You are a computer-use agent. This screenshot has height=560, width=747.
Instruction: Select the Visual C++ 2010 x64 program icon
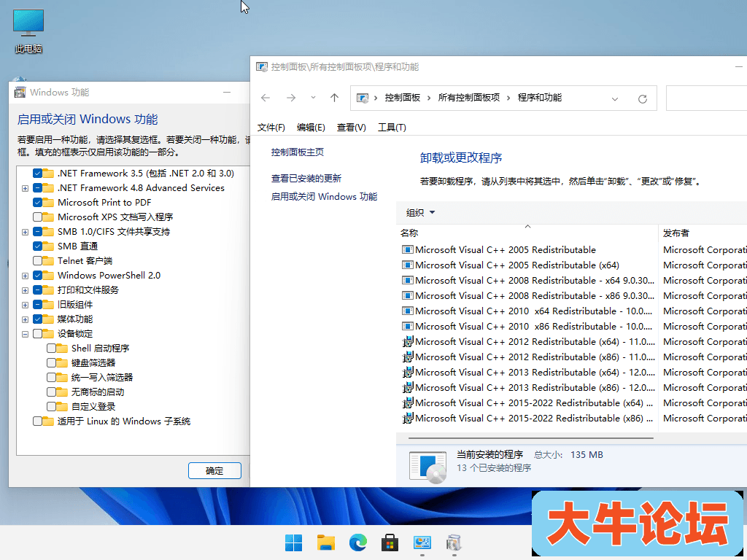coord(407,311)
